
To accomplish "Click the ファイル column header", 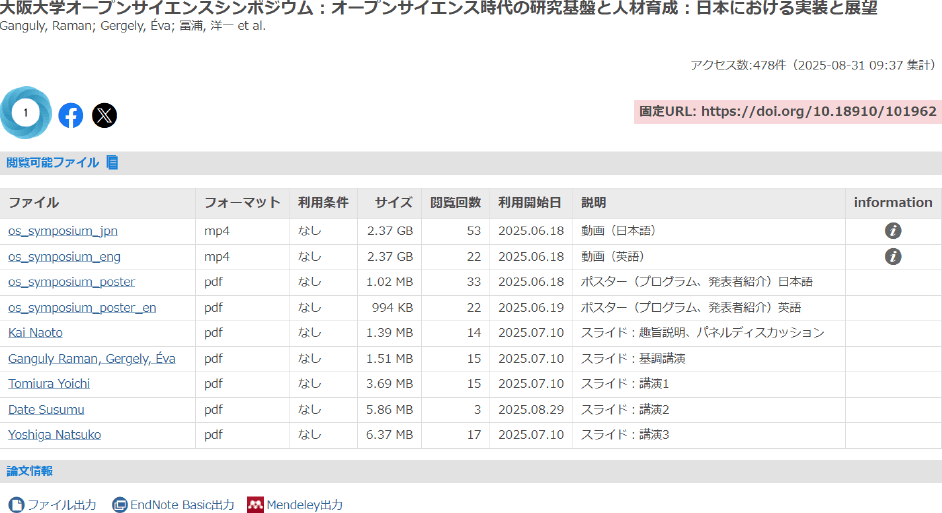I will (34, 202).
